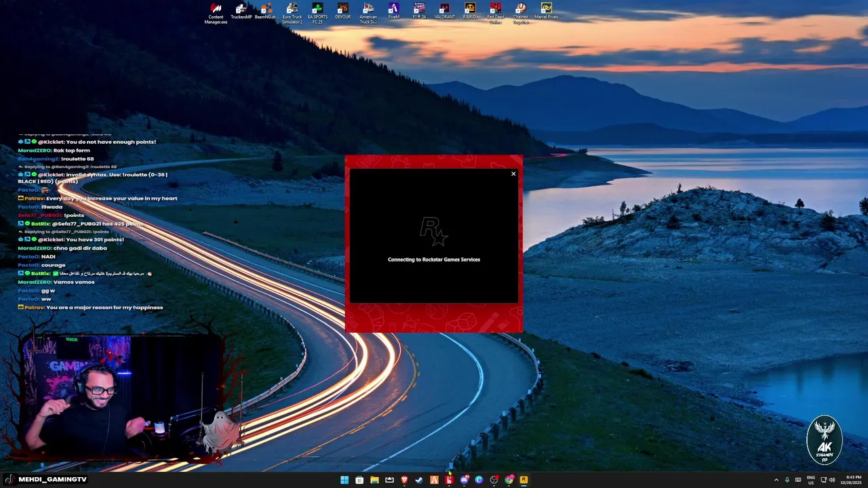Open the TruckersMP desktop shortcut
Screen dimensions: 868x488
tap(241, 12)
